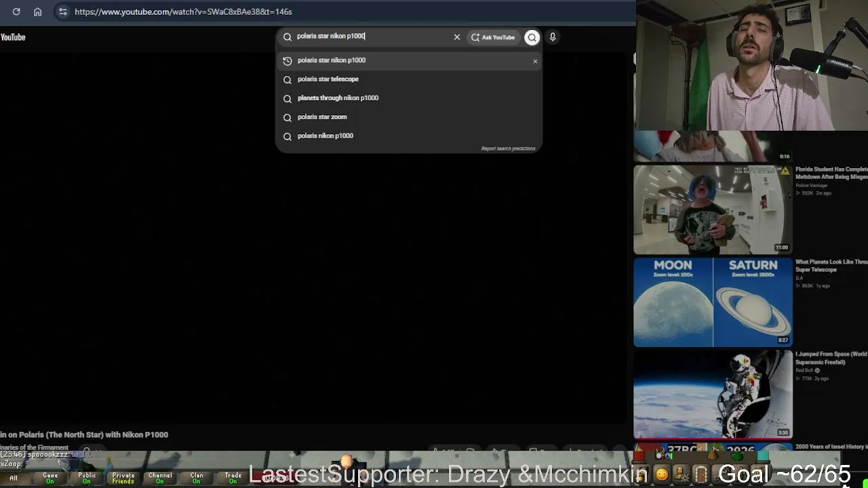Image resolution: width=868 pixels, height=488 pixels.
Task: Open 'I Jumped From Space' video title
Action: [x=831, y=358]
